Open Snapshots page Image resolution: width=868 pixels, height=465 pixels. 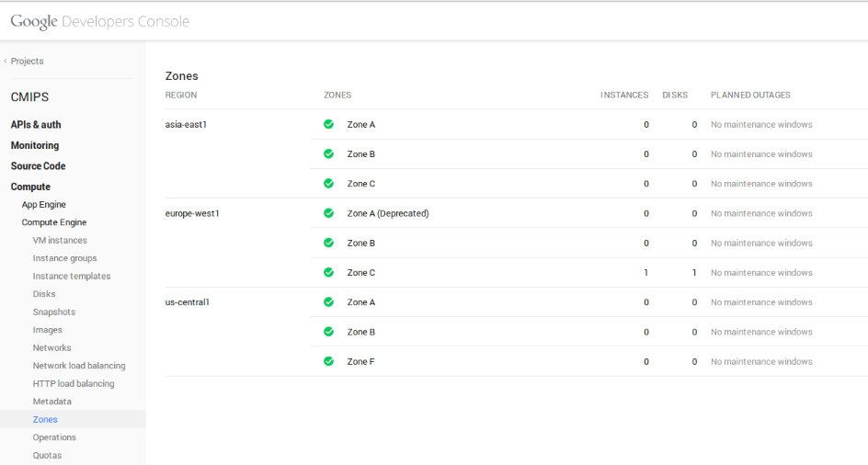tap(54, 312)
